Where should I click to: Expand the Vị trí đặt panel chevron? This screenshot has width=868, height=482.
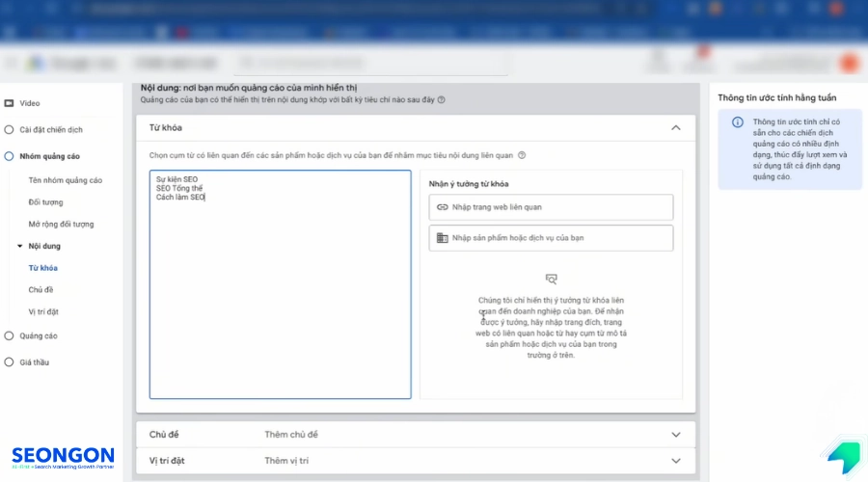point(676,461)
